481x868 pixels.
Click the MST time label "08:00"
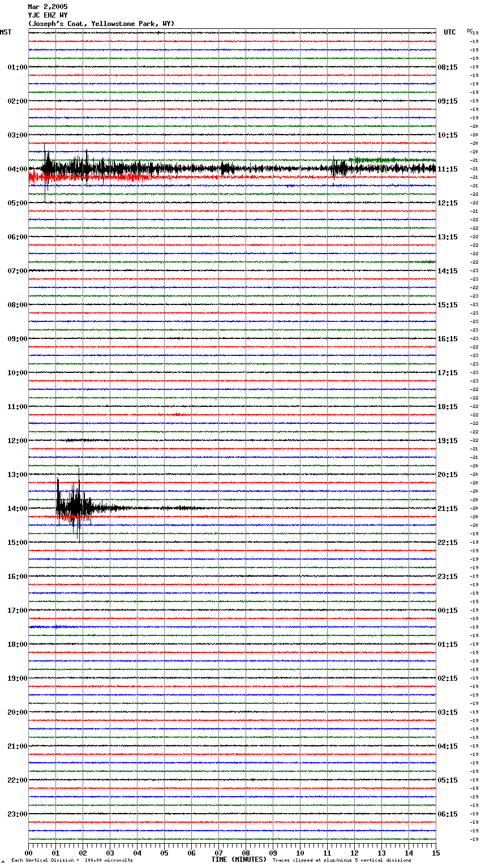pos(18,305)
